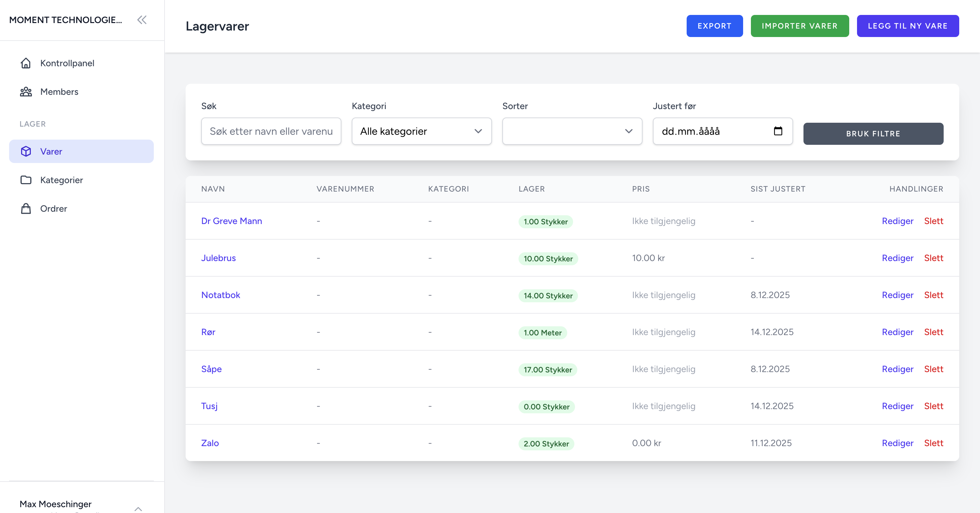Open the Sorter dropdown

pos(572,131)
